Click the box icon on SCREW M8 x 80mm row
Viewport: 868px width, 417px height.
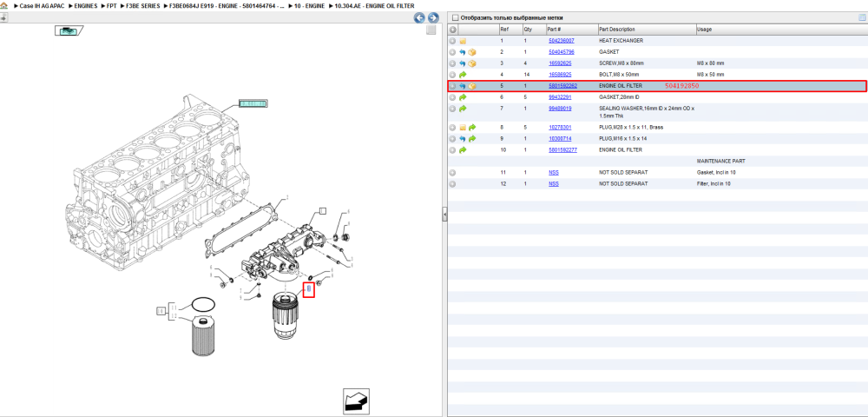[472, 63]
